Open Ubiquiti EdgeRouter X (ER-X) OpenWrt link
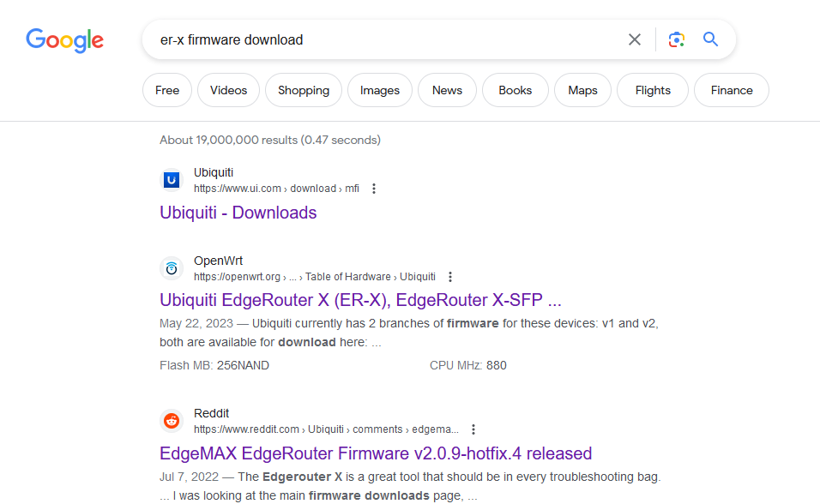This screenshot has width=820, height=504. [360, 301]
